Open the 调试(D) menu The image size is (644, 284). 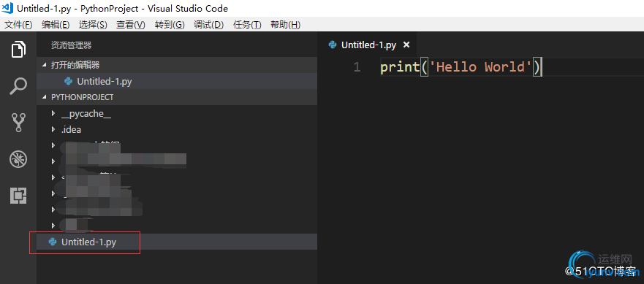tap(208, 25)
